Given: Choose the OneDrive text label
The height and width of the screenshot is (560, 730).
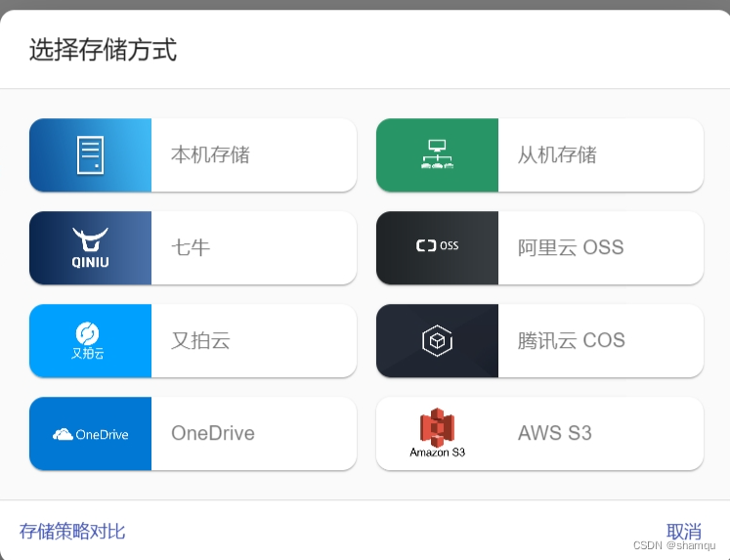Looking at the screenshot, I should pyautogui.click(x=213, y=433).
